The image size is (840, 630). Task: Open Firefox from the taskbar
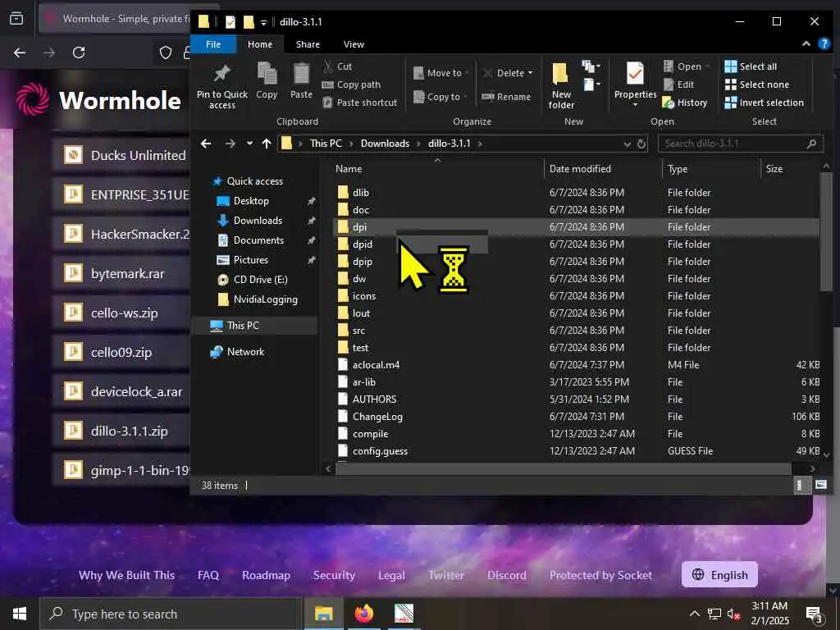pos(363,614)
